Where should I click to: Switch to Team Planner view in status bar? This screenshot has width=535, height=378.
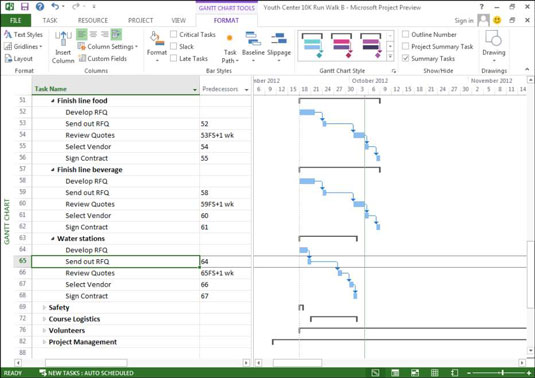tap(415, 373)
